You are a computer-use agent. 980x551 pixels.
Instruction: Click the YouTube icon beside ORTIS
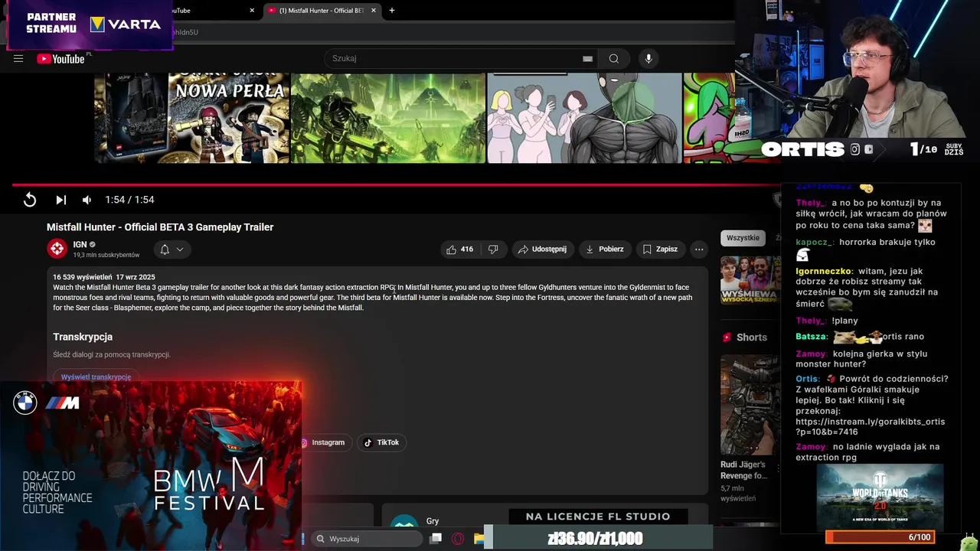pos(868,150)
